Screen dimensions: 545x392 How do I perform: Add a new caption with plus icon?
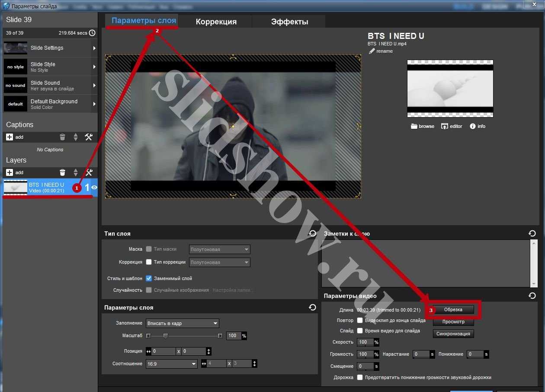10,137
